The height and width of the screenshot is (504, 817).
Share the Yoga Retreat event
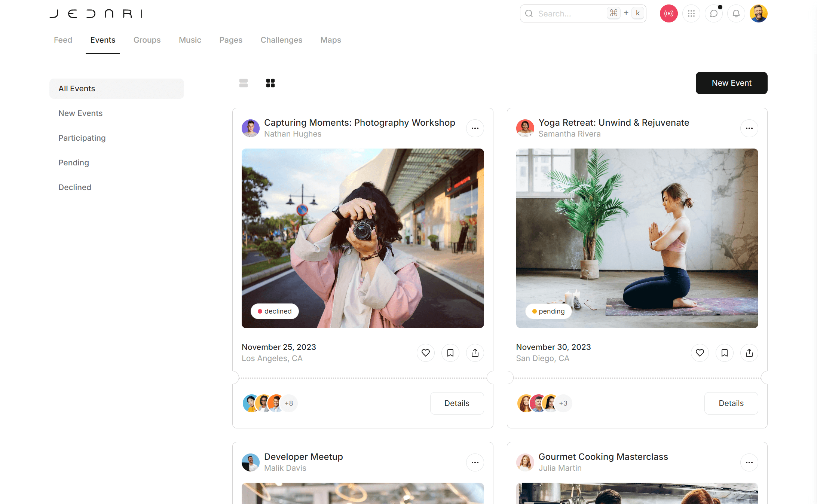click(x=749, y=353)
